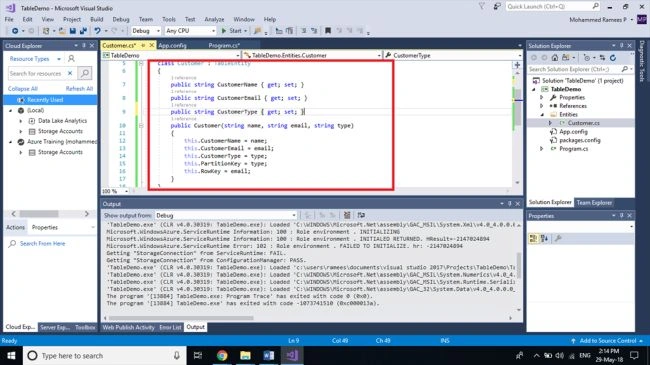Screen dimensions: 650x365
Task: Switch to the Team Explorer tab
Action: [594, 202]
